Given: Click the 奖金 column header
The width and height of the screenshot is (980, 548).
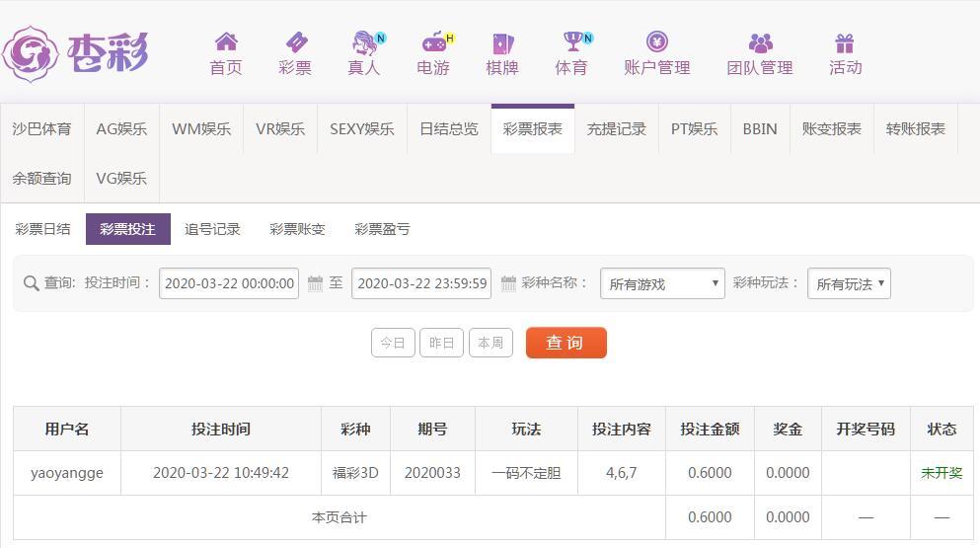Looking at the screenshot, I should (788, 430).
